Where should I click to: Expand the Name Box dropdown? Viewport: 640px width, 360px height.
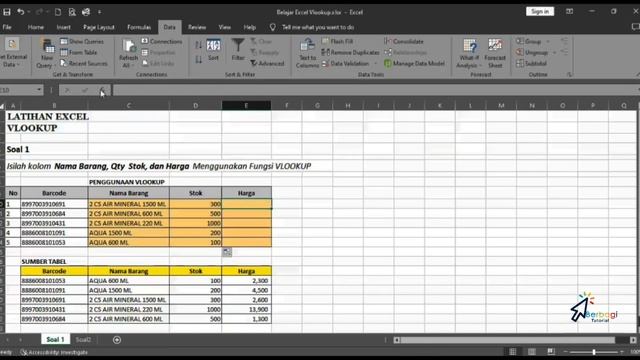[x=39, y=90]
